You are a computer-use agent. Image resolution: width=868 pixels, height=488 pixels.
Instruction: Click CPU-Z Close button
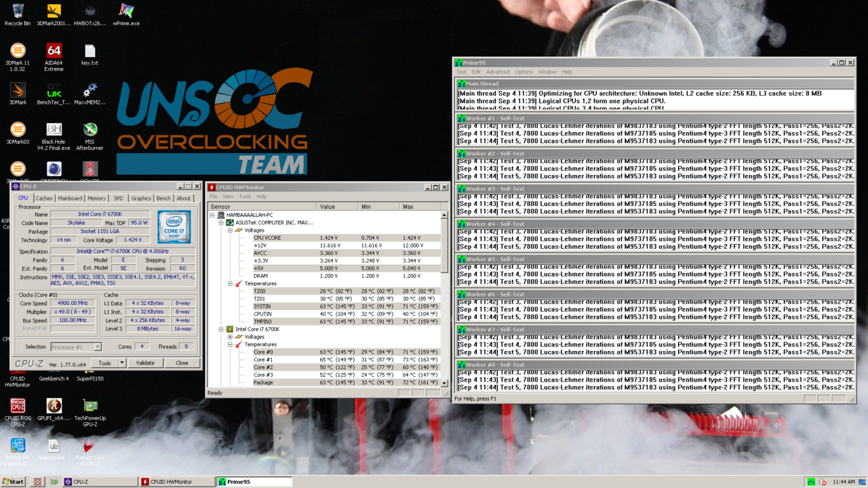pos(182,363)
